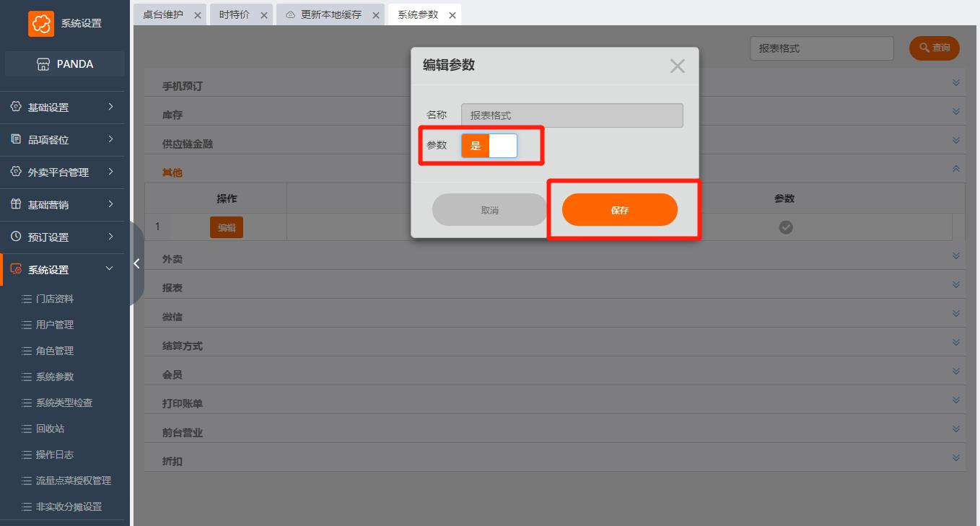Click the cloud icon on 更新本地缓存 tab
This screenshot has width=980, height=526.
pos(290,14)
